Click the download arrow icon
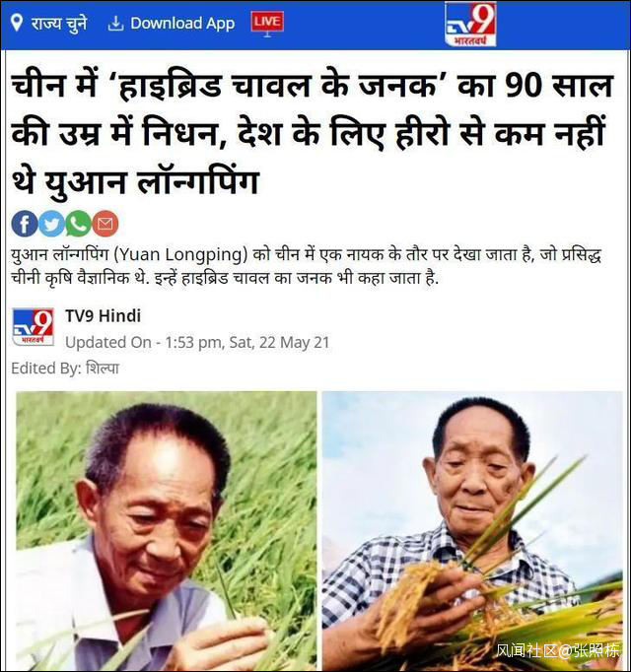 (115, 24)
